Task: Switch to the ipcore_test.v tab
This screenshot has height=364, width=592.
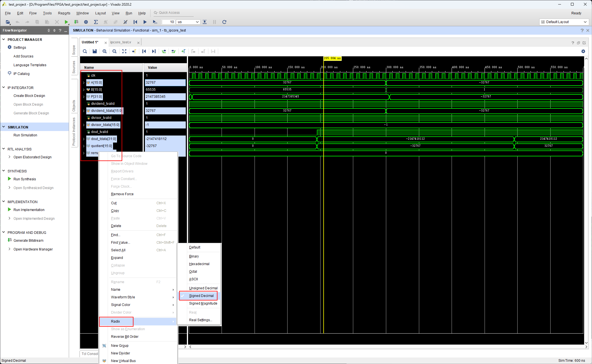Action: point(121,42)
